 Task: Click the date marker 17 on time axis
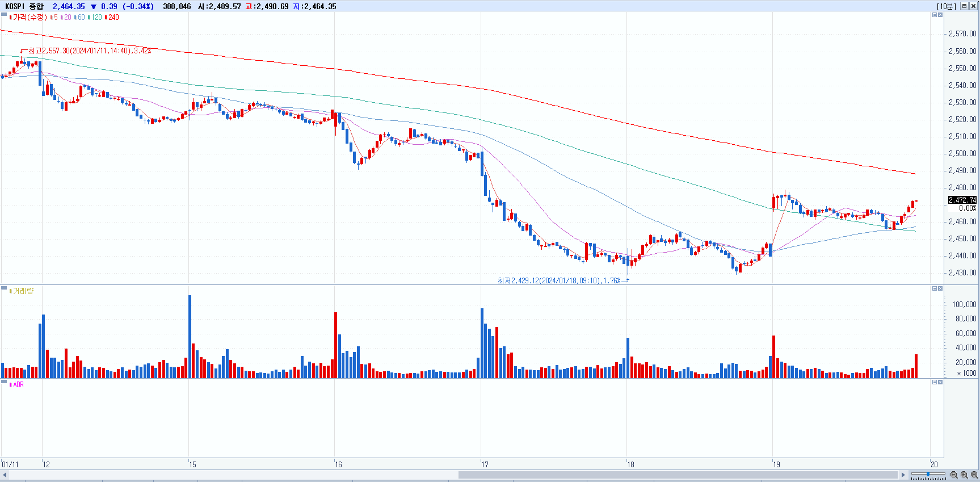485,464
